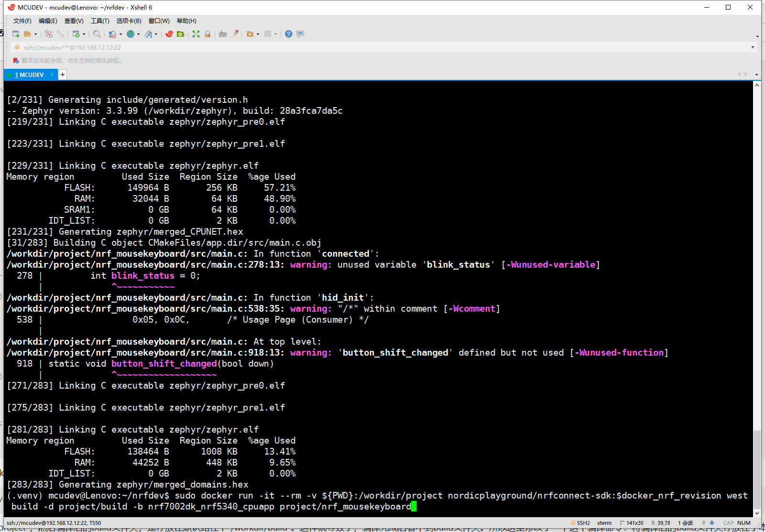This screenshot has height=532, width=765.
Task: Click the xterm status bar label
Action: pyautogui.click(x=604, y=523)
